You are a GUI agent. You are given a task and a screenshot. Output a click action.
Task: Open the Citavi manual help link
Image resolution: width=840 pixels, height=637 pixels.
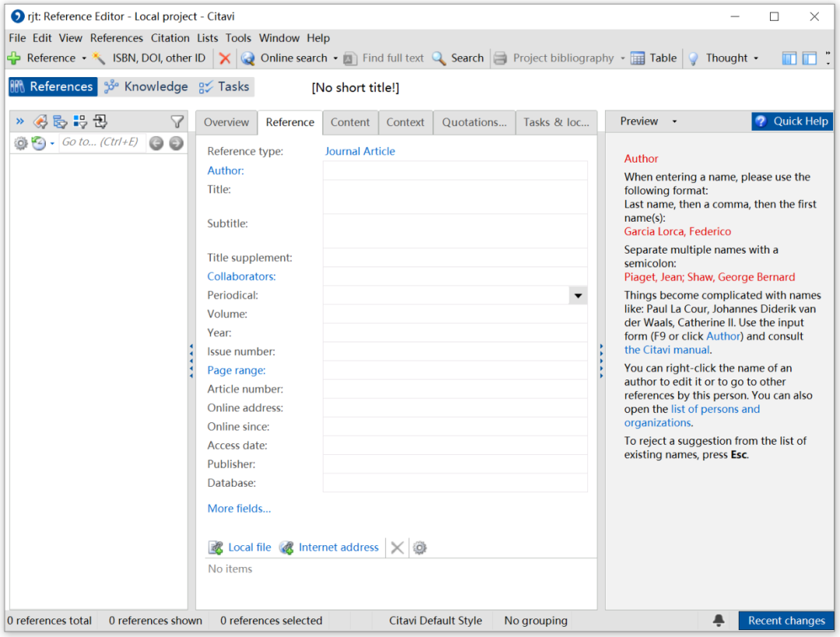tap(667, 350)
